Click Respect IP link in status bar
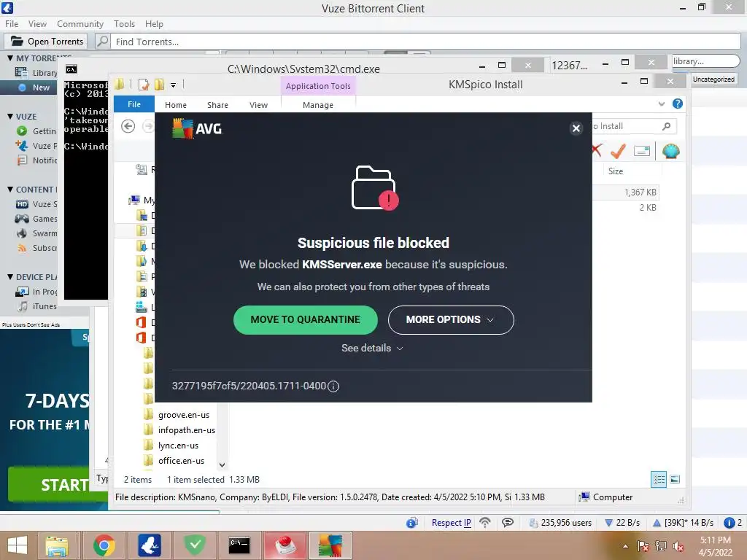Screen dimensions: 747x560 tap(451, 522)
